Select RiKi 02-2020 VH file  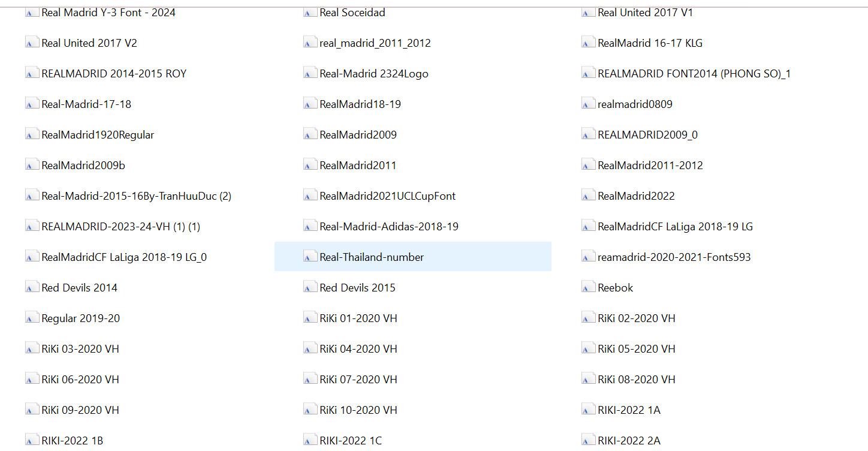637,318
